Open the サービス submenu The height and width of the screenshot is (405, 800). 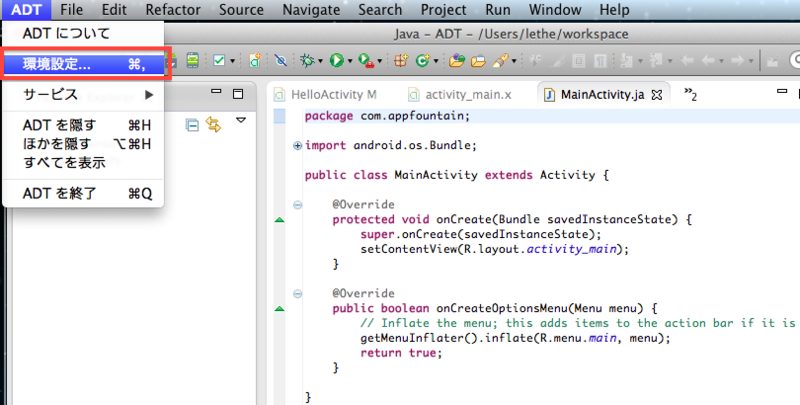pos(84,95)
